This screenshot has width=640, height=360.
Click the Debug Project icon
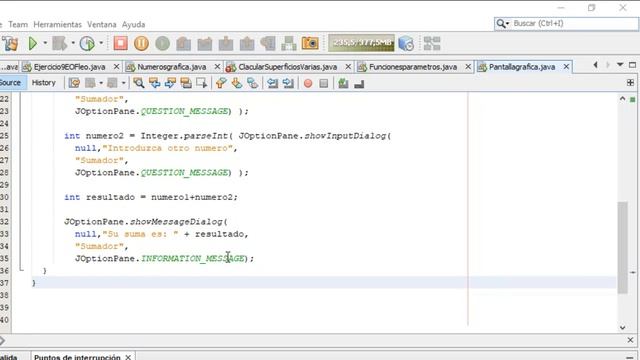coord(60,43)
